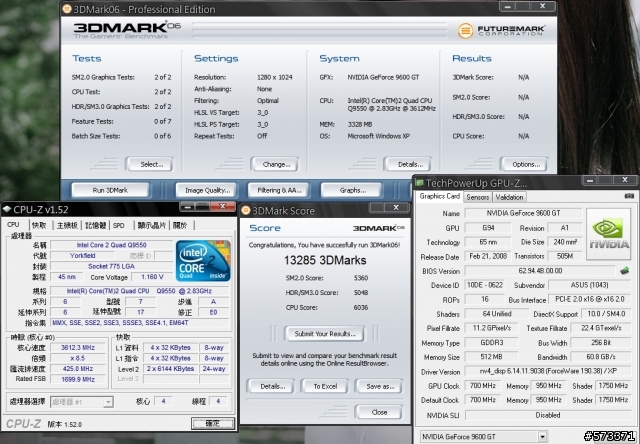Screen dimensions: 640x444
Task: Open Graphs... in 3DMark06
Action: click(x=352, y=190)
